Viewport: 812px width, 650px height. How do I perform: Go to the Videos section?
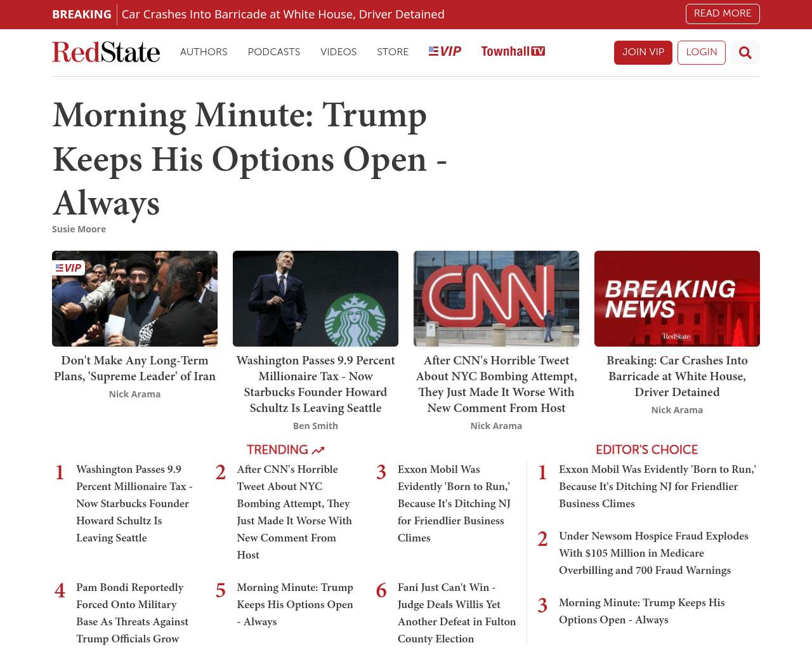click(338, 52)
